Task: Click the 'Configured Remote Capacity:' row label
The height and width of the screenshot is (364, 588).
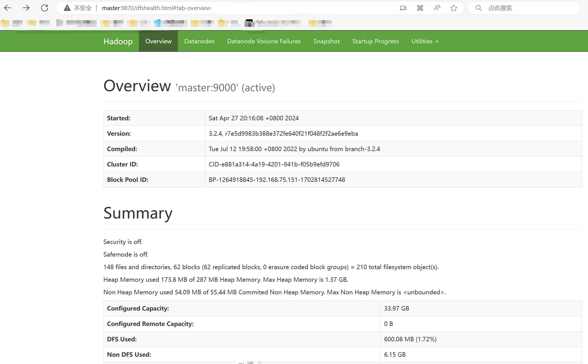Action: (150, 324)
